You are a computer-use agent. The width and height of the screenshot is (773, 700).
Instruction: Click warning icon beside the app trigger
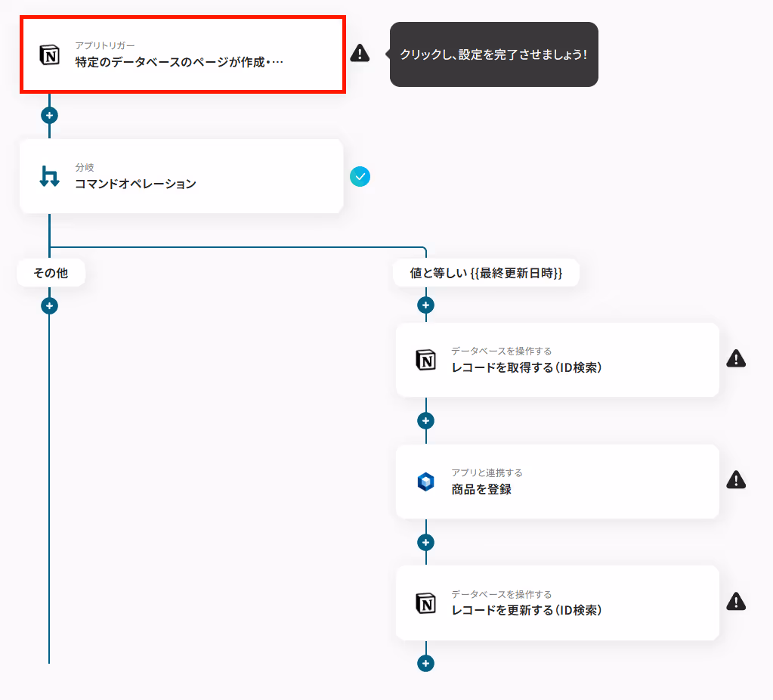pyautogui.click(x=360, y=53)
